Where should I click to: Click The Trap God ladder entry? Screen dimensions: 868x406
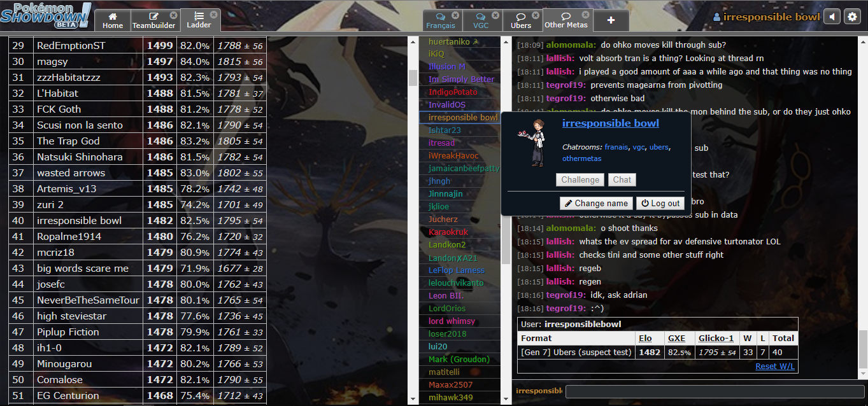pyautogui.click(x=138, y=141)
